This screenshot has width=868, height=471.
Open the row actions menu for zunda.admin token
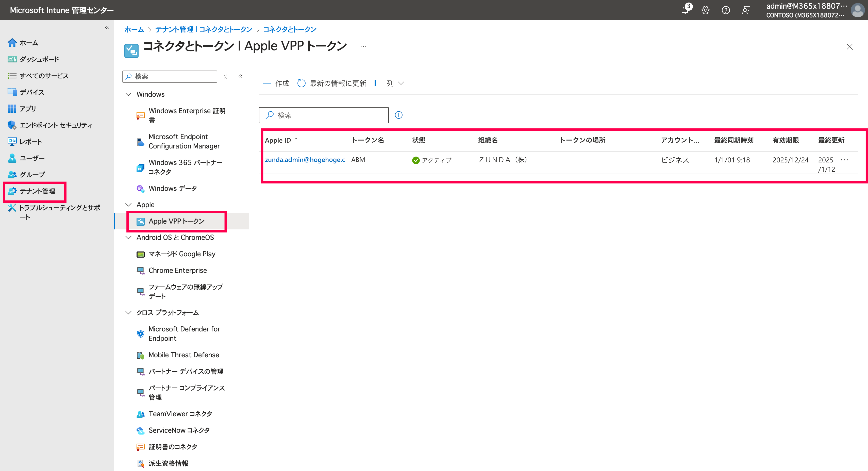pyautogui.click(x=844, y=160)
